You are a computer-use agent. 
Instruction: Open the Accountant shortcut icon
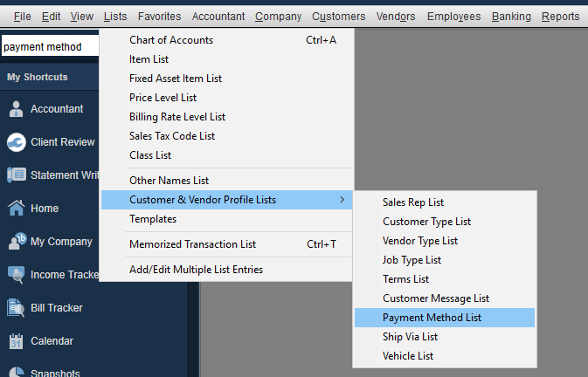[x=16, y=109]
